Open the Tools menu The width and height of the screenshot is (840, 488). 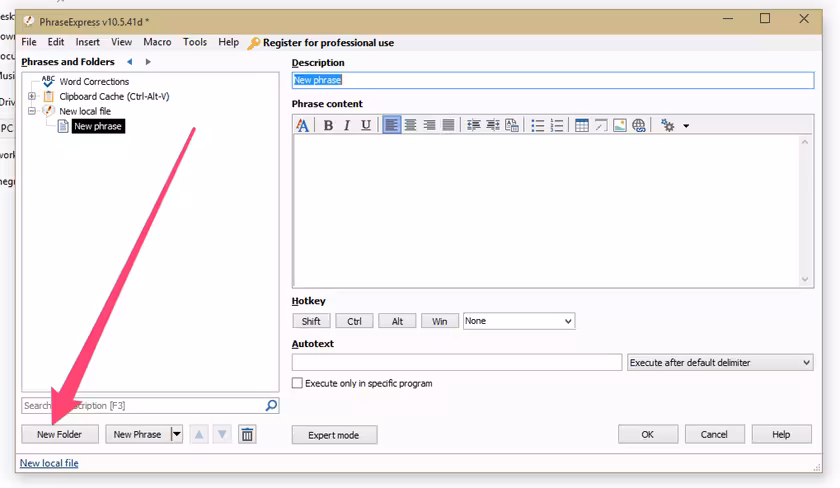click(195, 42)
